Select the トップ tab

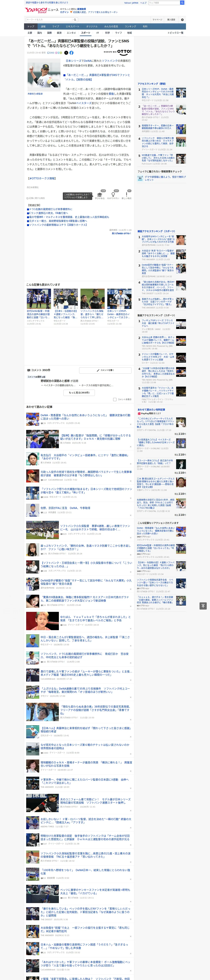[31, 27]
